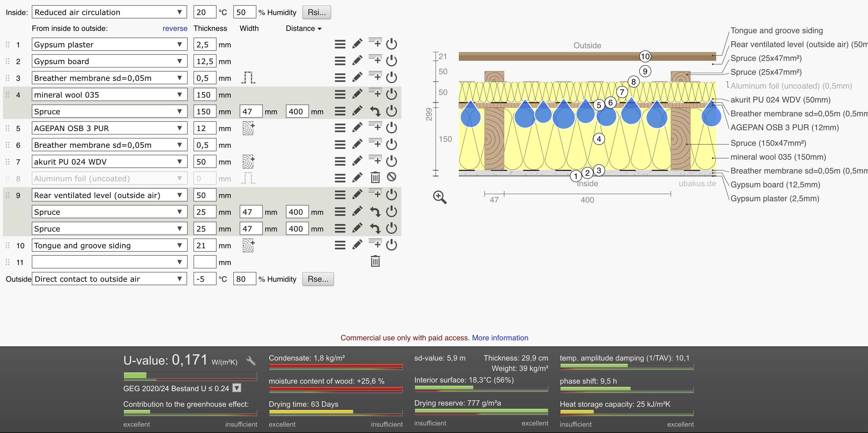This screenshot has width=868, height=433.
Task: Click the wood grain icon beside AGEPAN OSB 3 PUR
Action: (x=248, y=128)
